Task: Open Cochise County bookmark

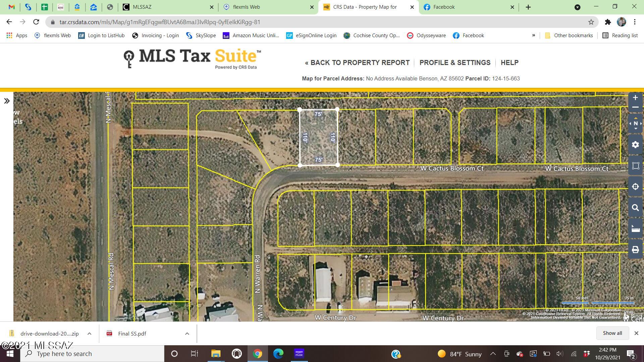Action: coord(372,36)
